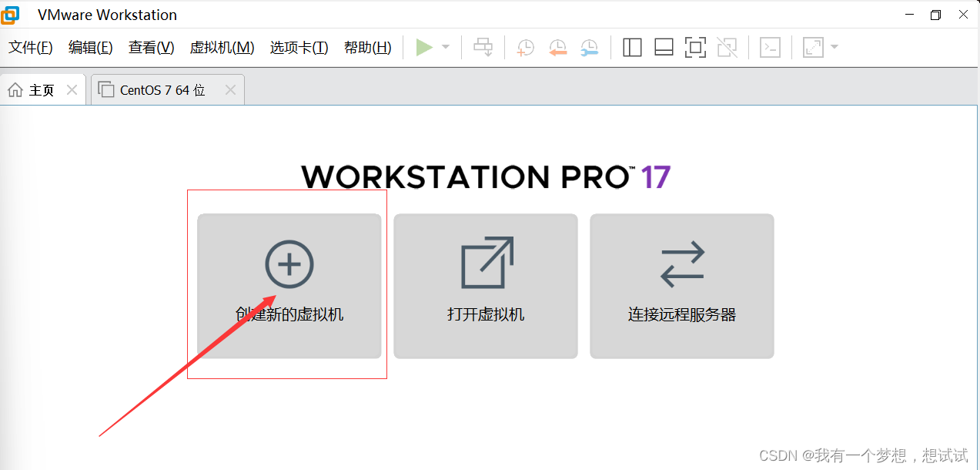This screenshot has height=470, width=980.
Task: Click Send Ctrl+Alt+Del toolbar icon
Action: (483, 48)
